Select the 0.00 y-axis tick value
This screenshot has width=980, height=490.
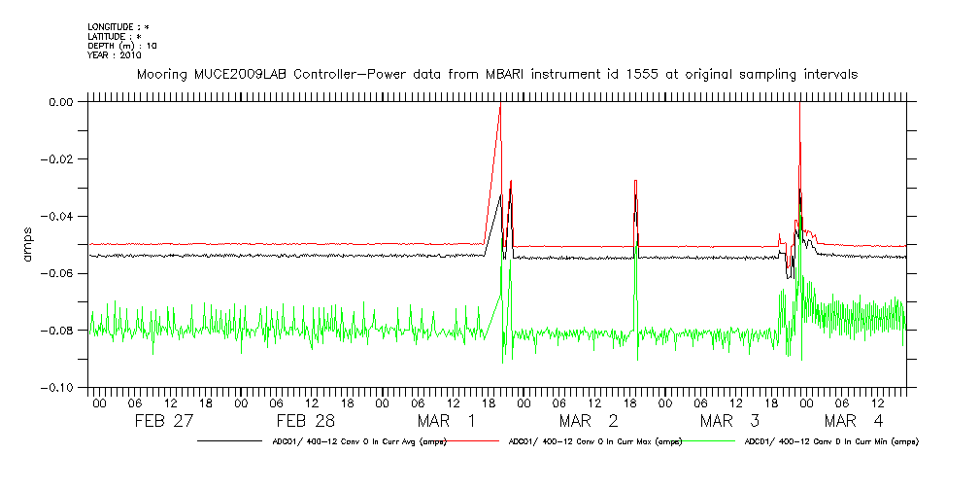pos(60,102)
